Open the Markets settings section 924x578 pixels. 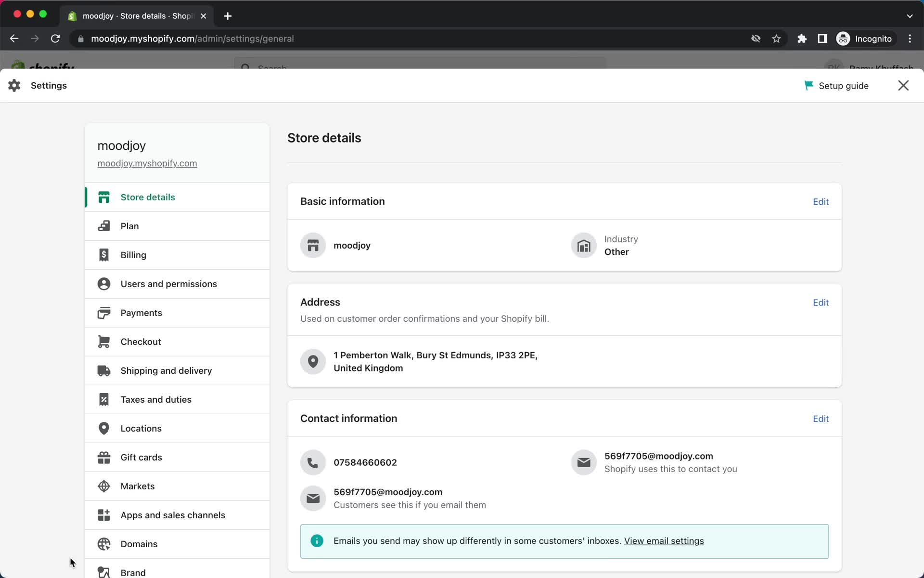[x=177, y=486]
